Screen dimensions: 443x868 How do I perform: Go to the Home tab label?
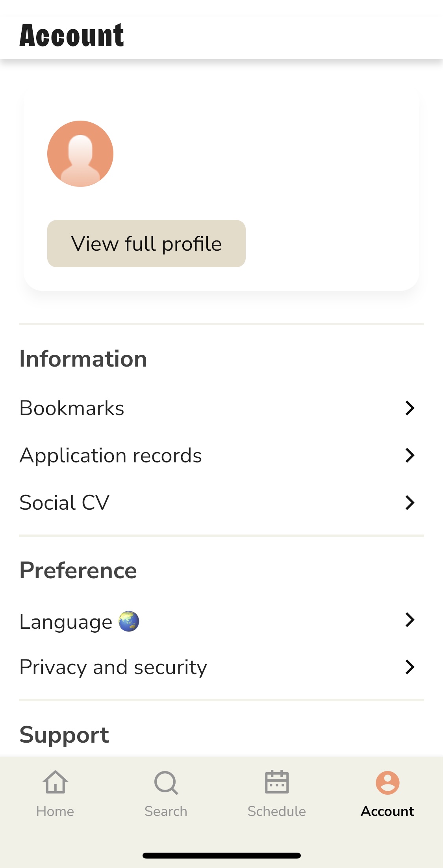(x=55, y=811)
